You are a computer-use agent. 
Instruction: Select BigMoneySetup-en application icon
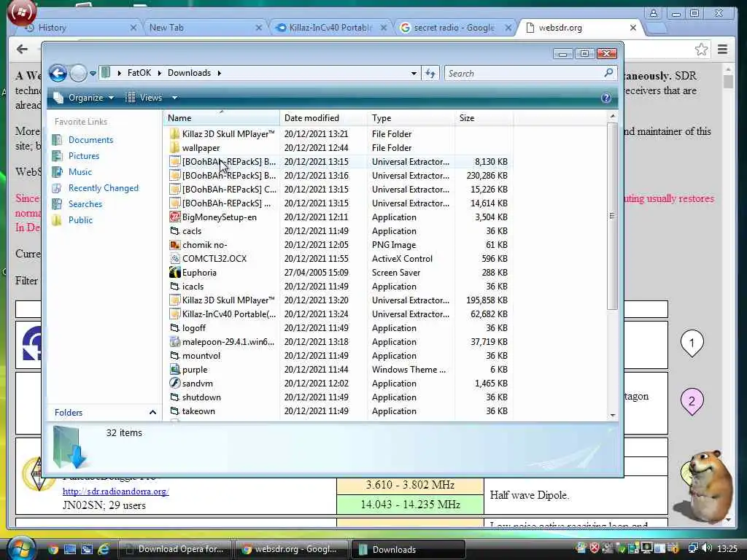click(x=175, y=217)
